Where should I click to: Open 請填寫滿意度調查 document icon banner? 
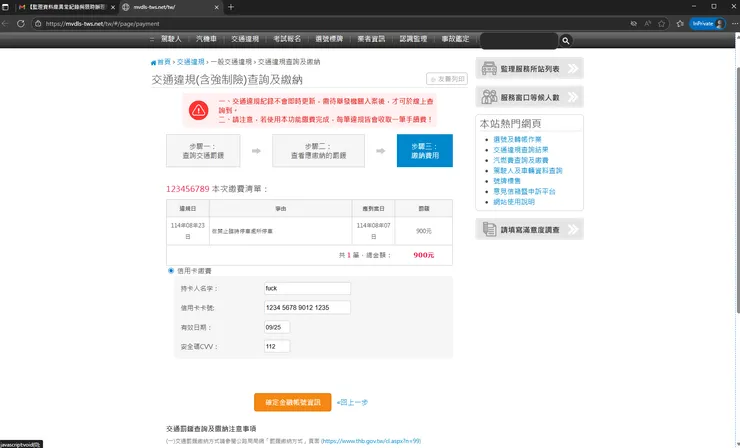click(530, 229)
